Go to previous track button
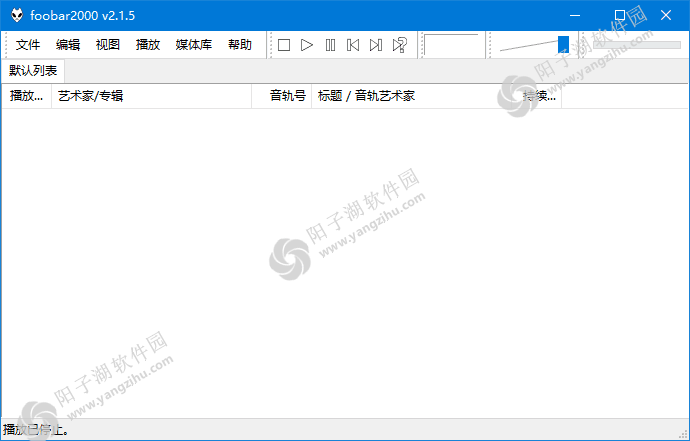 click(353, 45)
